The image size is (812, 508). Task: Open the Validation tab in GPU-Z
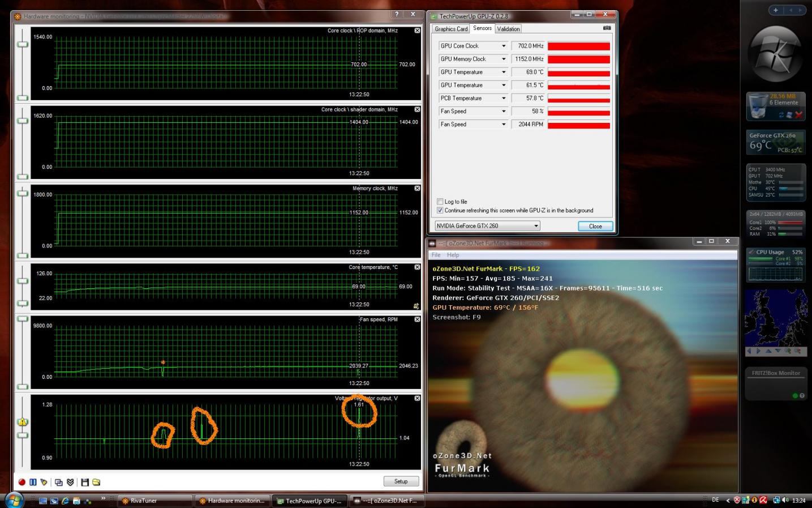pos(508,29)
